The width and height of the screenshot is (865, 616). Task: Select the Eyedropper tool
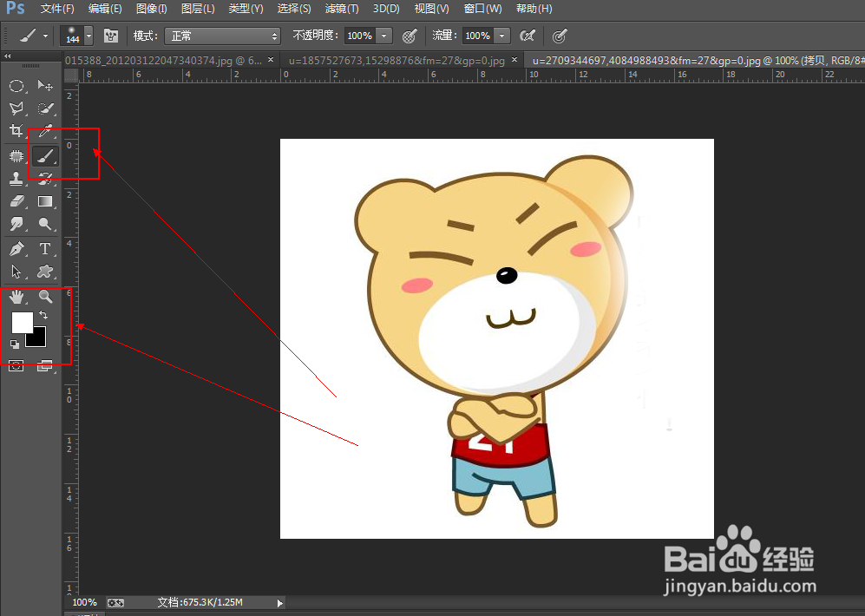pos(45,131)
